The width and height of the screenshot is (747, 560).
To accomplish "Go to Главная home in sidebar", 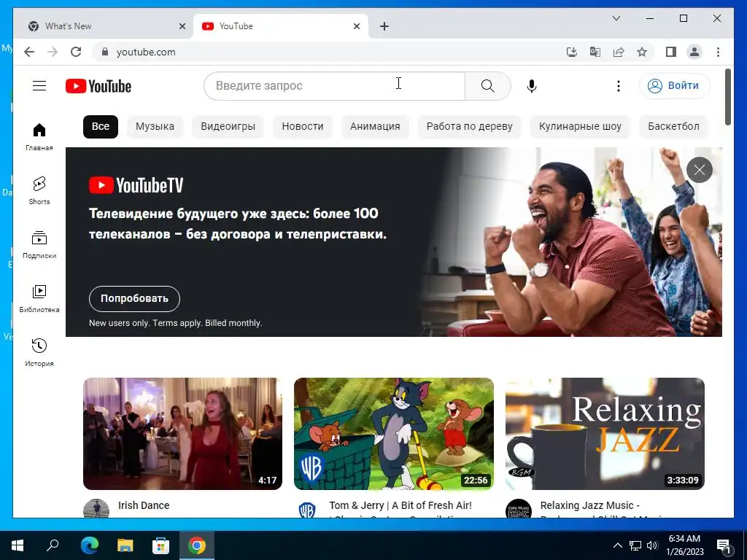I will [x=39, y=137].
